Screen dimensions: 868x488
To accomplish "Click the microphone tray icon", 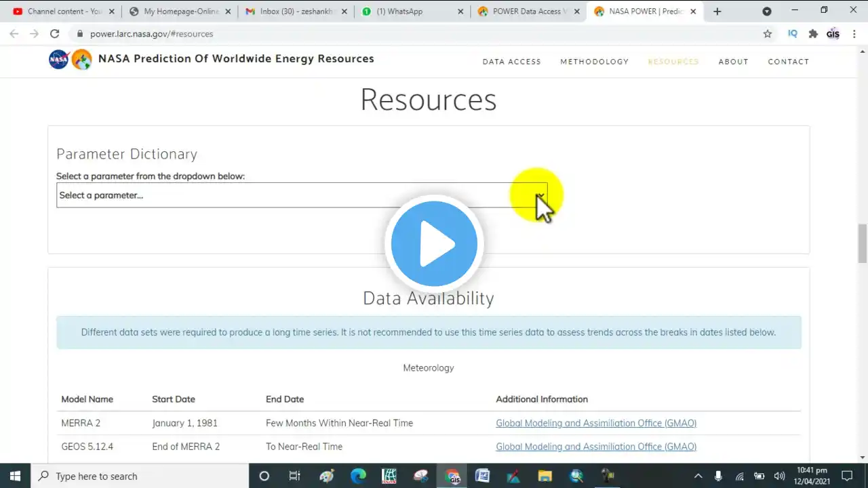I will [718, 476].
